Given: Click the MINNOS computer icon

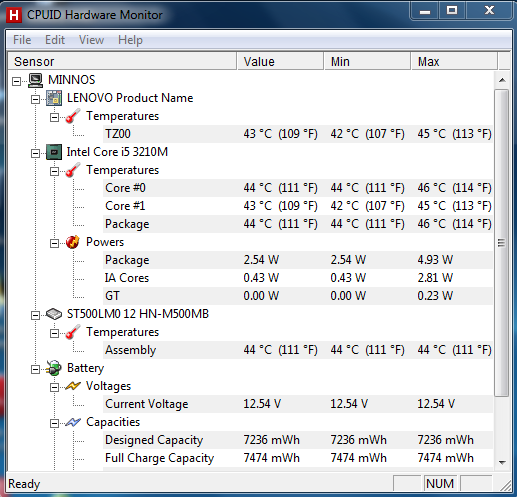Looking at the screenshot, I should 35,80.
